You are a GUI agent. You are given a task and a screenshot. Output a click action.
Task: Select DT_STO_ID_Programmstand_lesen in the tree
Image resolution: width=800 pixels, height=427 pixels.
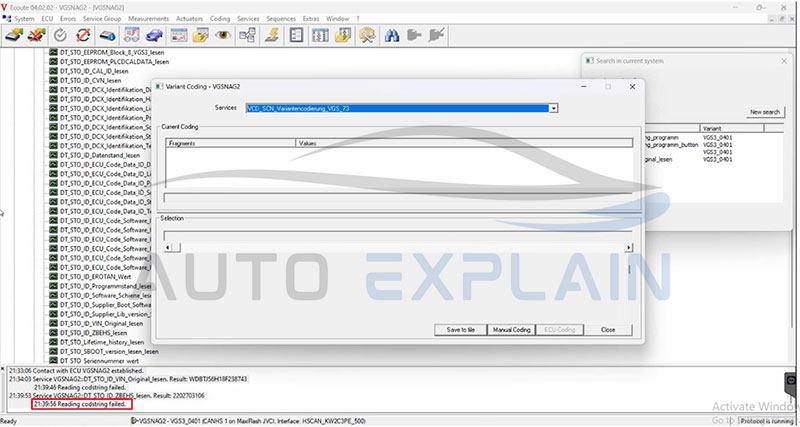coord(106,286)
